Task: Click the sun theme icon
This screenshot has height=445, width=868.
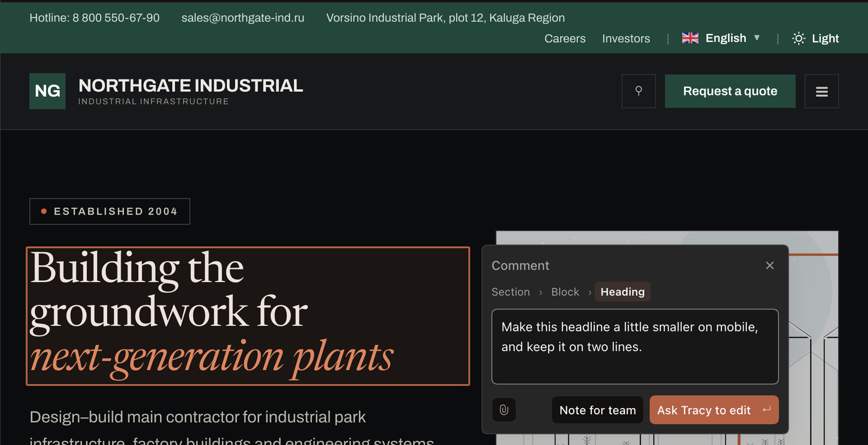Action: pyautogui.click(x=799, y=38)
